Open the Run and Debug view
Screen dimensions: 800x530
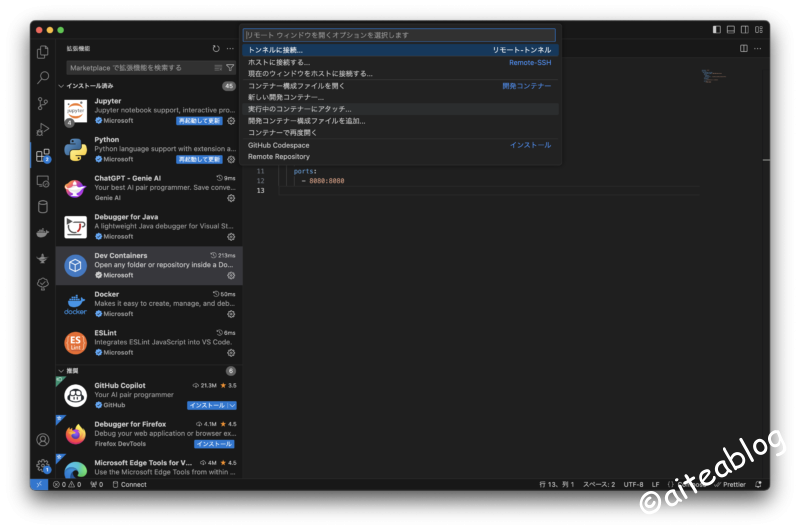(x=43, y=129)
